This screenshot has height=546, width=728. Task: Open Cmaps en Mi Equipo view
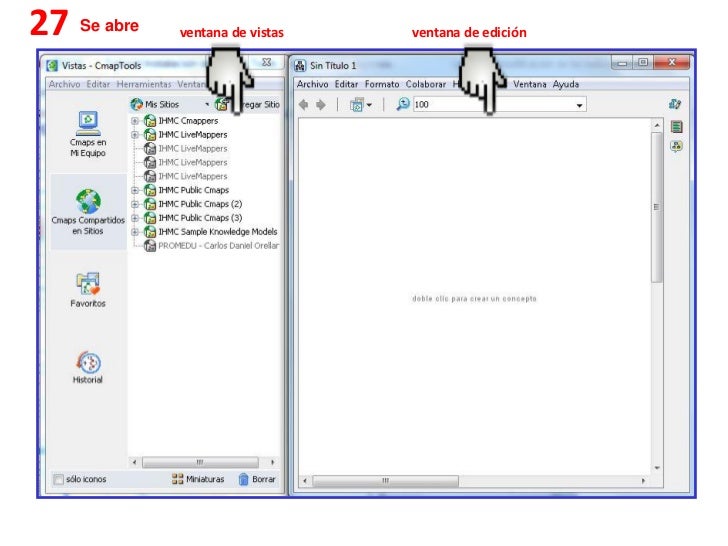(88, 134)
